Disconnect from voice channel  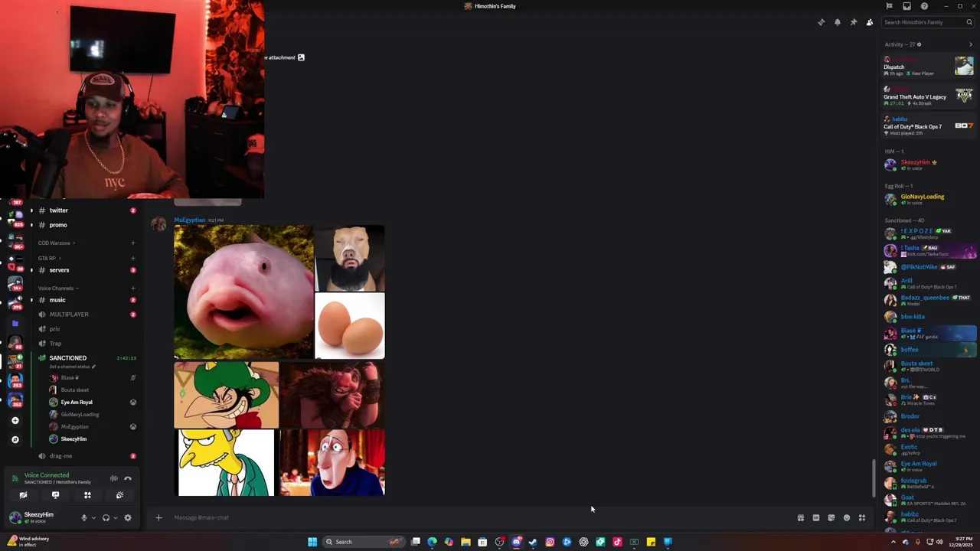[x=128, y=478]
